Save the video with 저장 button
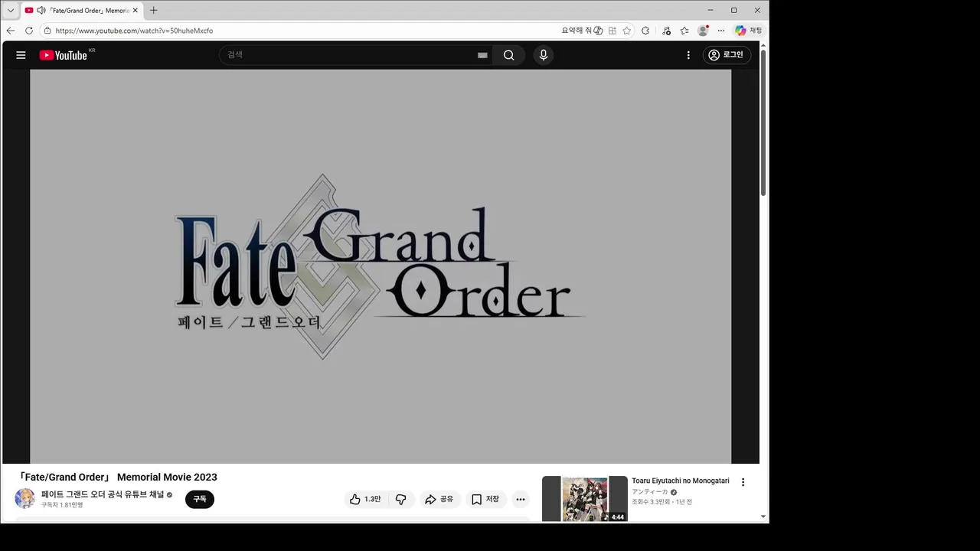 pyautogui.click(x=485, y=499)
